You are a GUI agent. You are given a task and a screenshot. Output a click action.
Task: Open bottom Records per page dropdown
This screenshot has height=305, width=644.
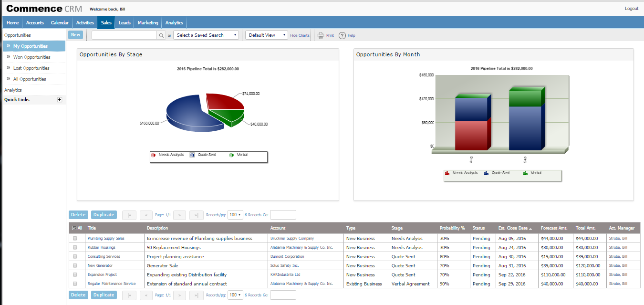[236, 295]
